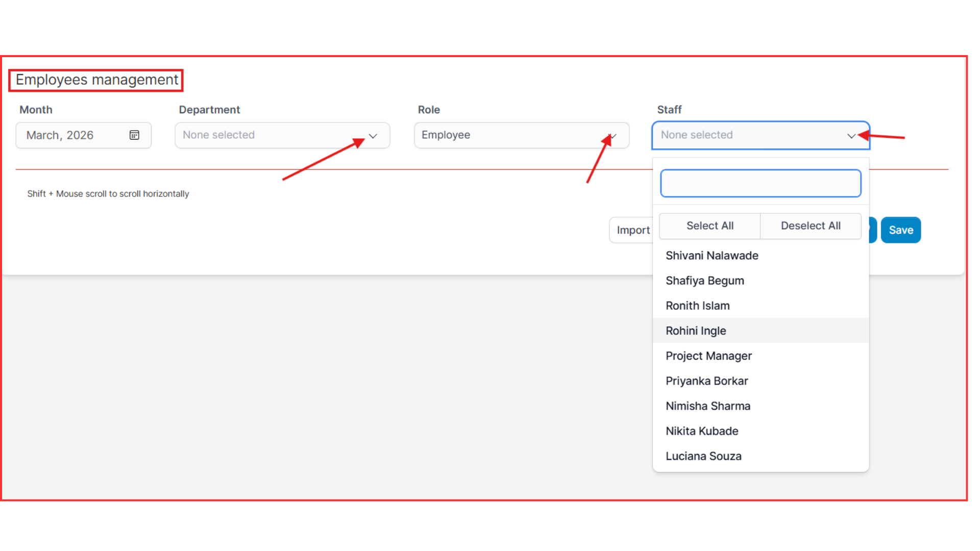The width and height of the screenshot is (980, 551).
Task: Expand the Department dropdown chevron
Action: [373, 136]
